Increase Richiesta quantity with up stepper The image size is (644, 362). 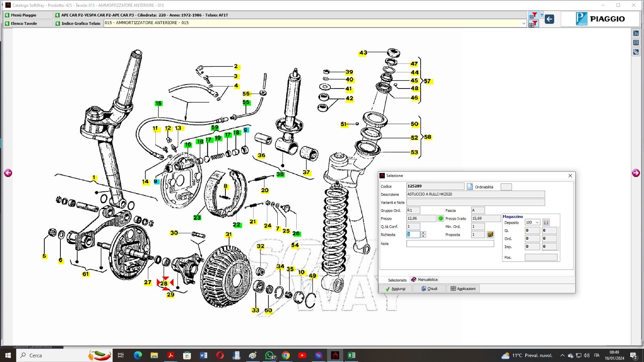pos(423,233)
